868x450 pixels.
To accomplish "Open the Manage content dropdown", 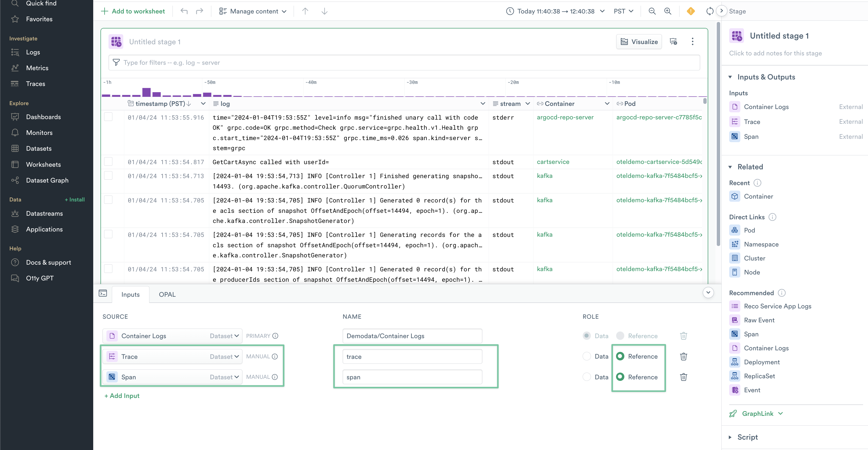I will click(x=253, y=11).
